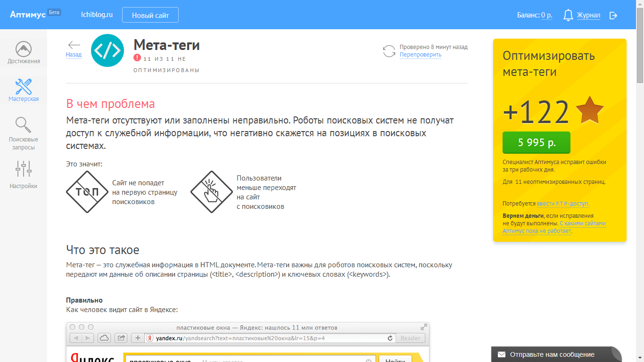This screenshot has height=362, width=644.
Task: Click the Что это такое heading
Action: (x=103, y=250)
